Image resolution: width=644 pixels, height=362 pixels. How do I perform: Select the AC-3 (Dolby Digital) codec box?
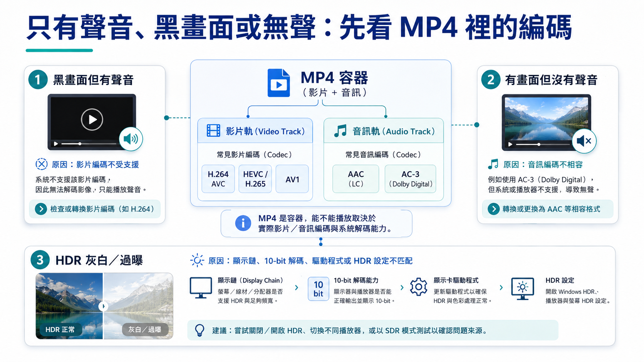[x=410, y=179]
